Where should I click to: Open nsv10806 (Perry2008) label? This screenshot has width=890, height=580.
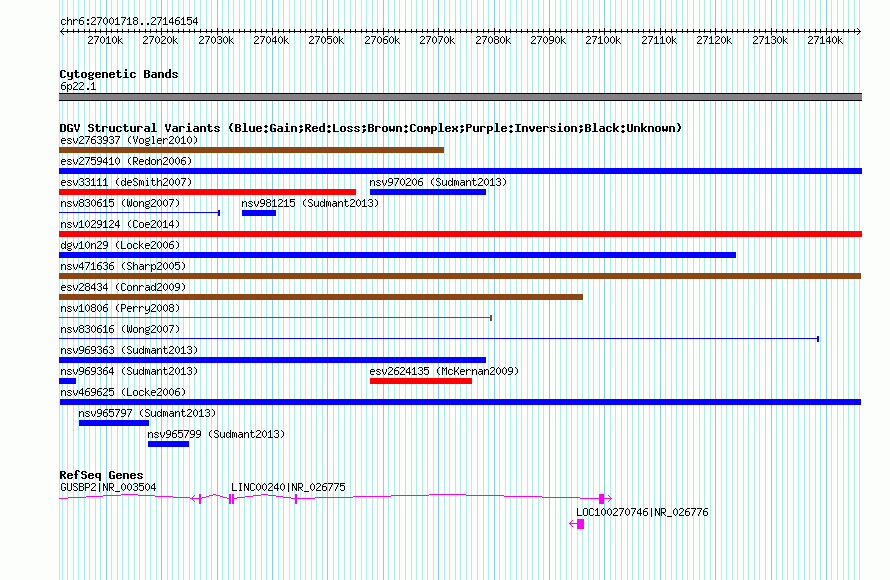click(x=120, y=308)
